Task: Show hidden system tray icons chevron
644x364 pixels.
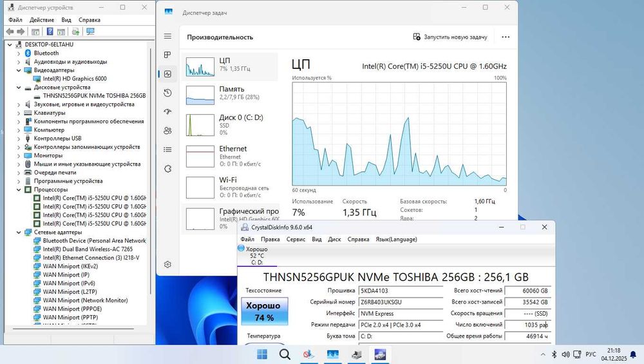Action: [543, 354]
